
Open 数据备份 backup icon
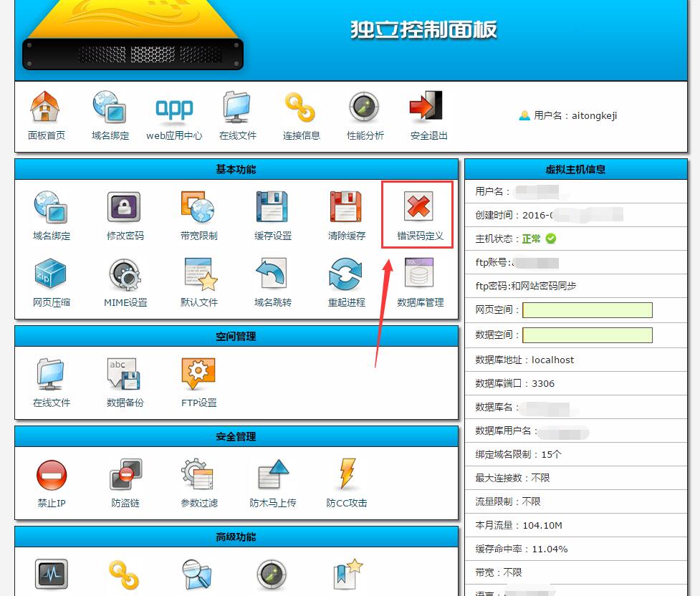coord(125,375)
